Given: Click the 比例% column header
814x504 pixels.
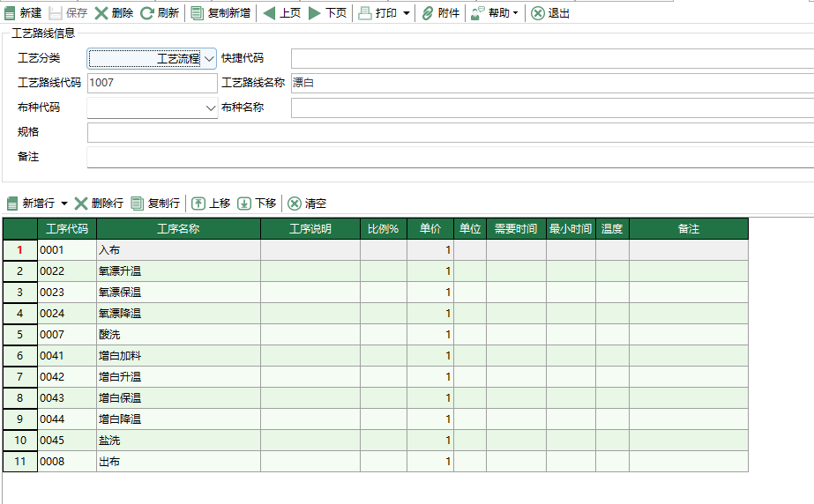Looking at the screenshot, I should pos(384,229).
